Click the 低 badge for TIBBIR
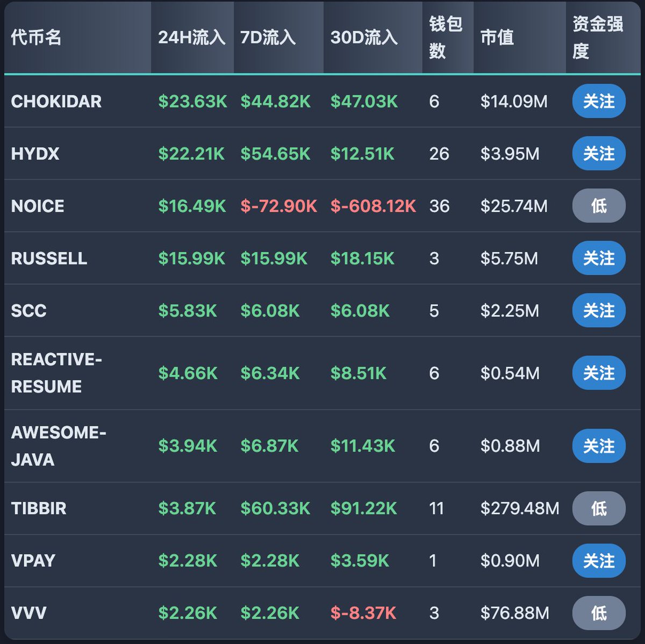Image resolution: width=645 pixels, height=644 pixels. click(x=598, y=509)
